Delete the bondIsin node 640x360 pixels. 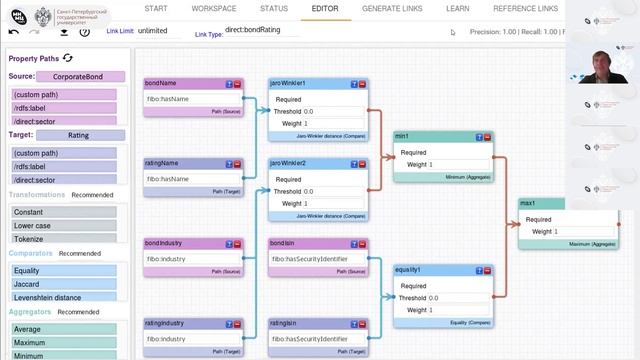(x=362, y=244)
